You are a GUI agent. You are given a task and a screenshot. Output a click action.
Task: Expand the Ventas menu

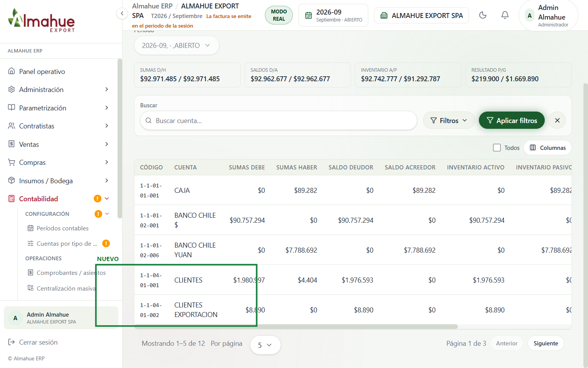58,145
